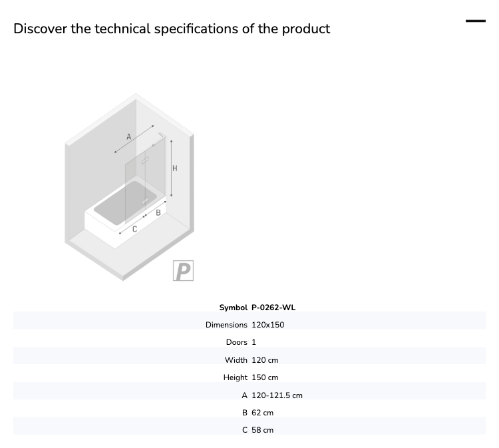This screenshot has height=448, width=499.
Task: Click the upper hinge on the glass screen
Action: click(145, 160)
